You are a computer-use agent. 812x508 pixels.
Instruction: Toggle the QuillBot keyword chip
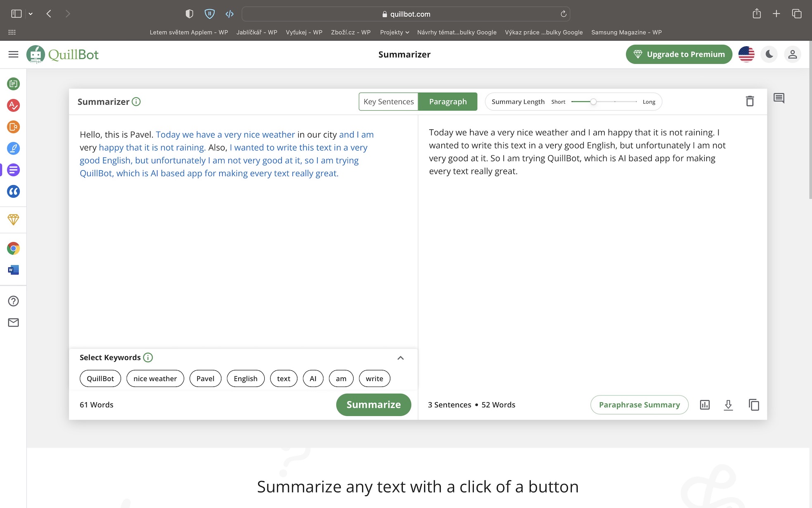point(100,379)
